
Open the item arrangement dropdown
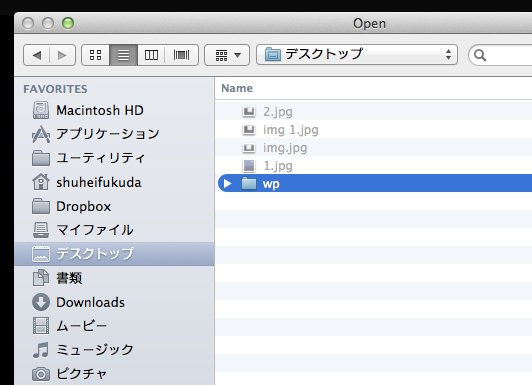pos(227,55)
